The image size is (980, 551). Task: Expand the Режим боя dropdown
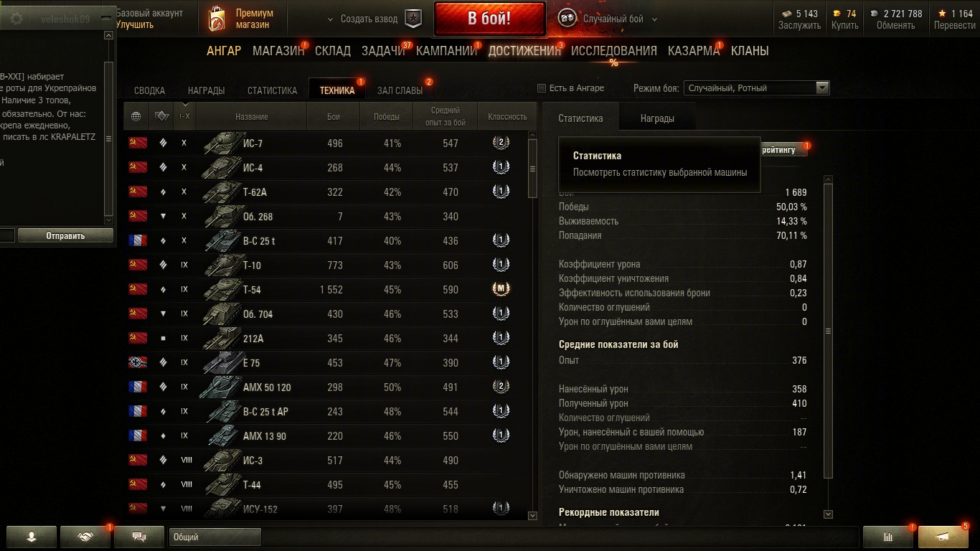click(x=822, y=88)
